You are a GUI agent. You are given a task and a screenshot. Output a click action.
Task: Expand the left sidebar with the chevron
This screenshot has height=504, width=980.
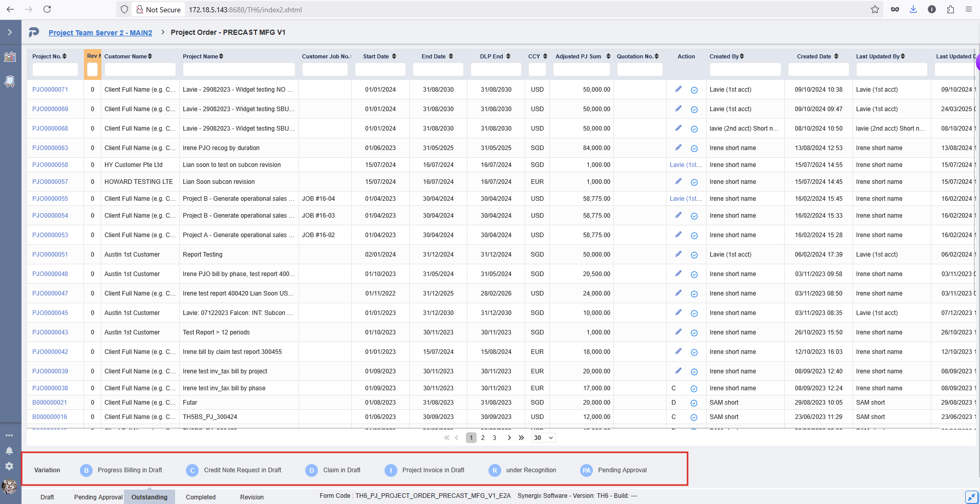coord(10,32)
